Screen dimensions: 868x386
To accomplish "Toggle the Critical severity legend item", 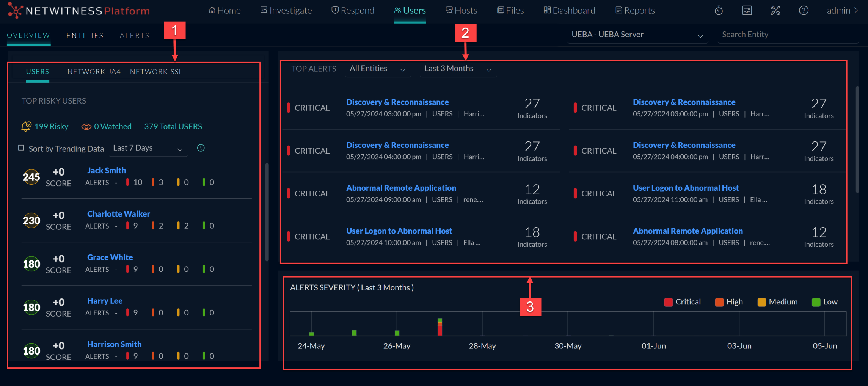I will click(x=683, y=302).
